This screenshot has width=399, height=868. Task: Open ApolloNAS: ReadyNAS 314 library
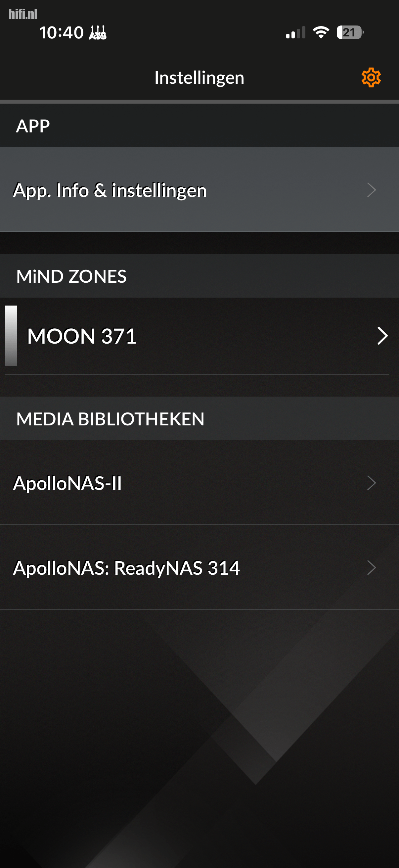[x=126, y=568]
